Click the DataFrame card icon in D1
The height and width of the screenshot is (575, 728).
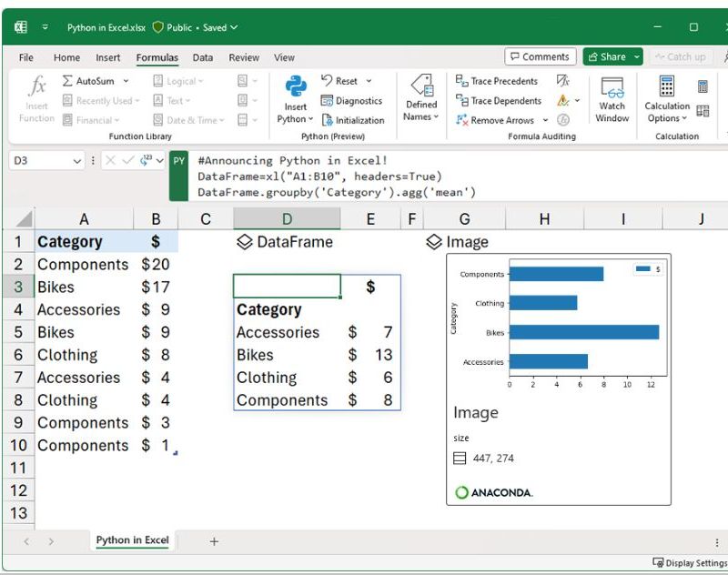pos(245,242)
